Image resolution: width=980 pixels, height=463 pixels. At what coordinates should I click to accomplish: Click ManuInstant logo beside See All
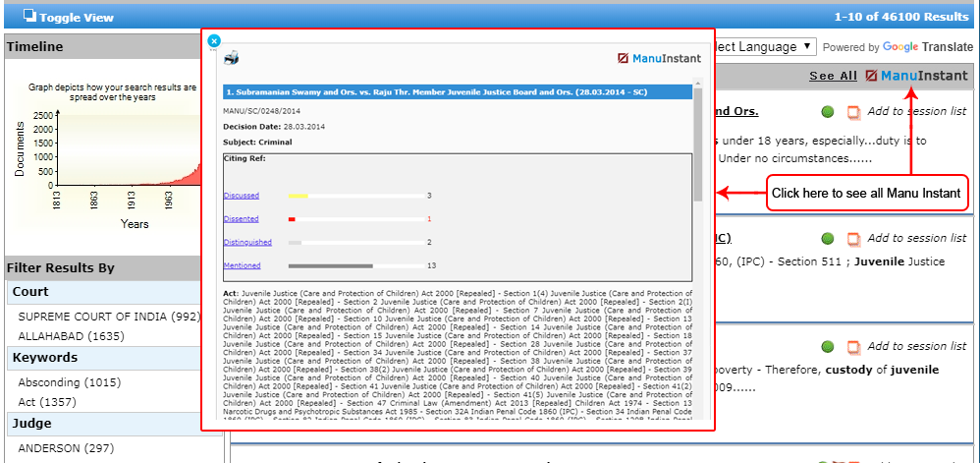[x=916, y=76]
